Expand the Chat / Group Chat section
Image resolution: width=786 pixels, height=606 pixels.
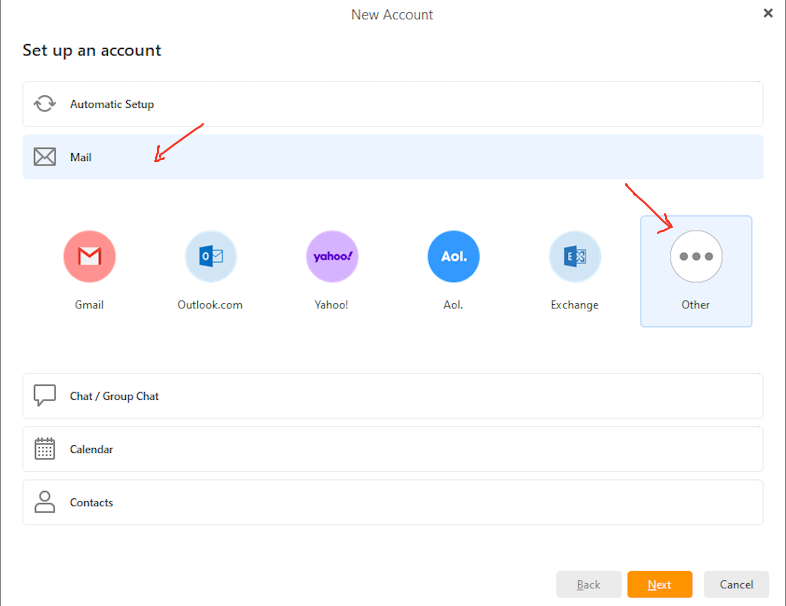click(x=392, y=396)
